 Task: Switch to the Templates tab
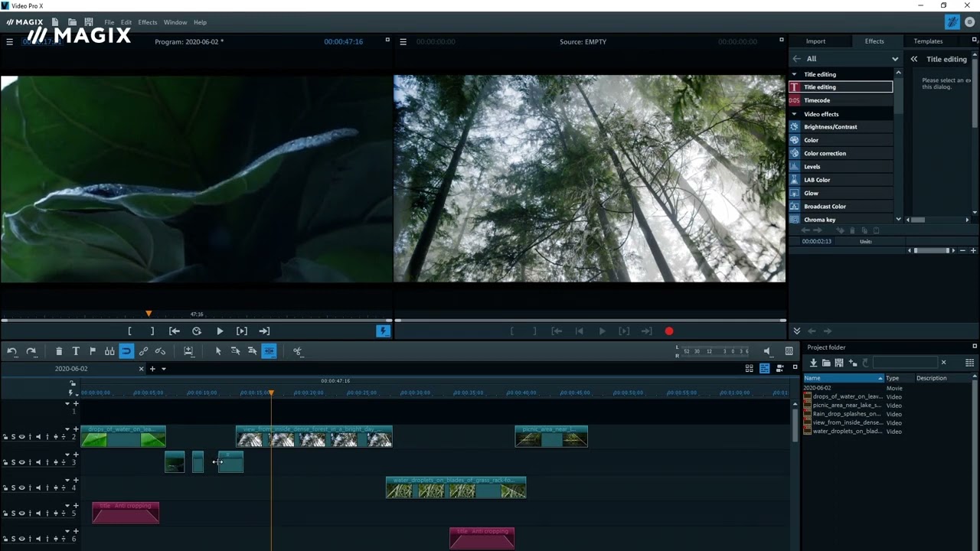(928, 41)
